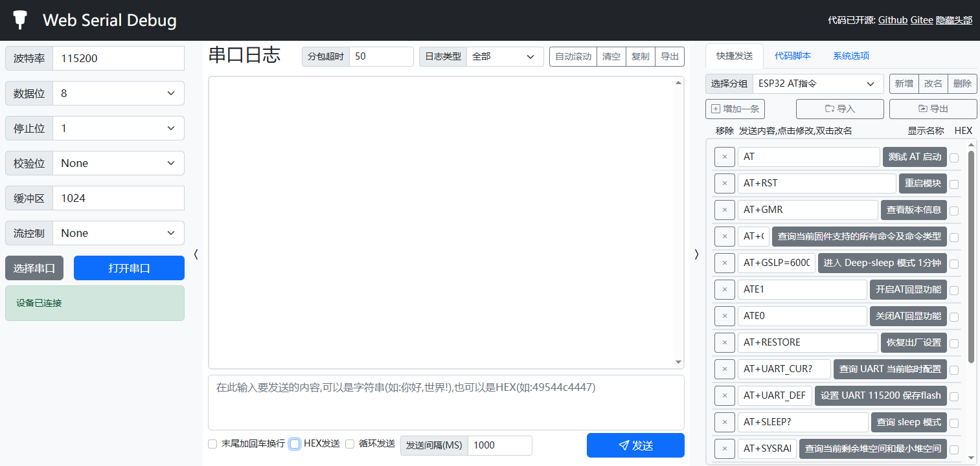The image size is (980, 466).
Task: Toggle HEX发送 checkbox
Action: 295,444
